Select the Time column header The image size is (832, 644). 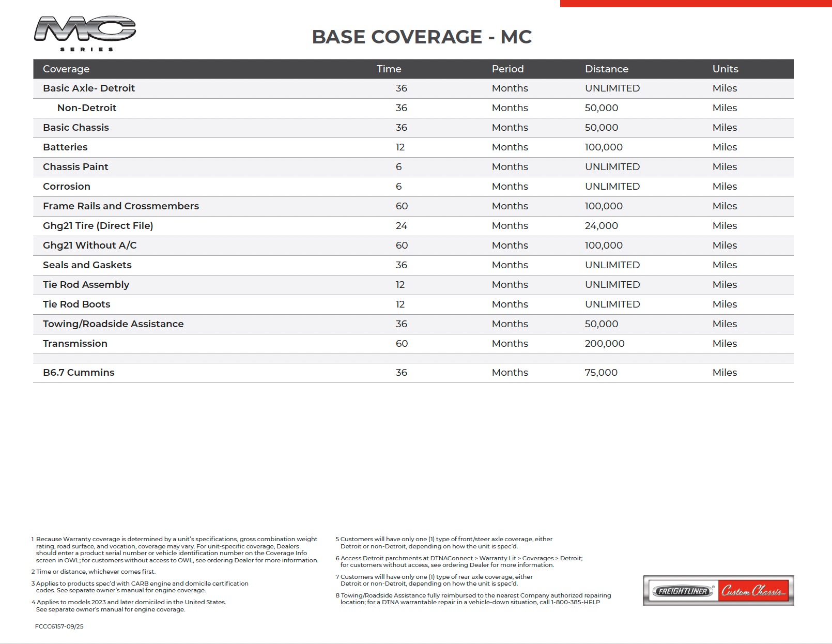pyautogui.click(x=389, y=69)
